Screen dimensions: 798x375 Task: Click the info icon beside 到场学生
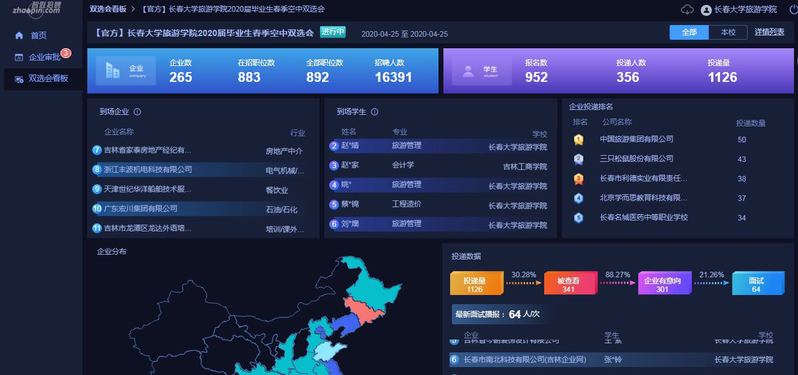[x=375, y=112]
